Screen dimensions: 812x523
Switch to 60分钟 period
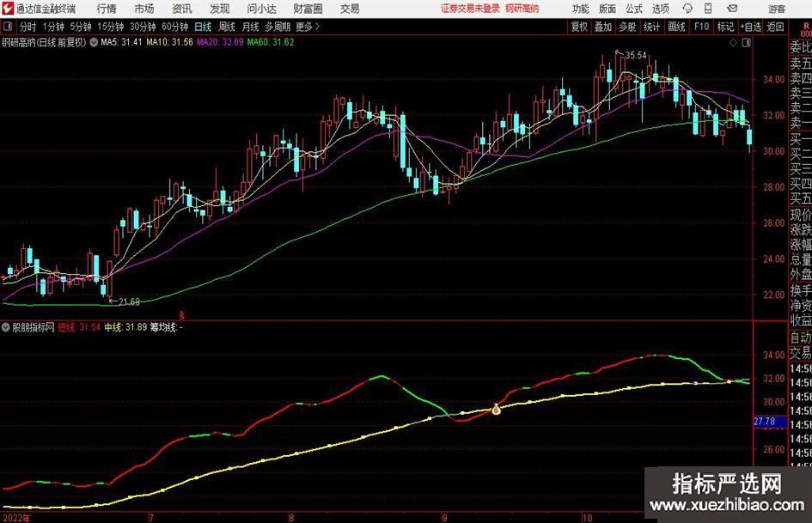(x=175, y=27)
